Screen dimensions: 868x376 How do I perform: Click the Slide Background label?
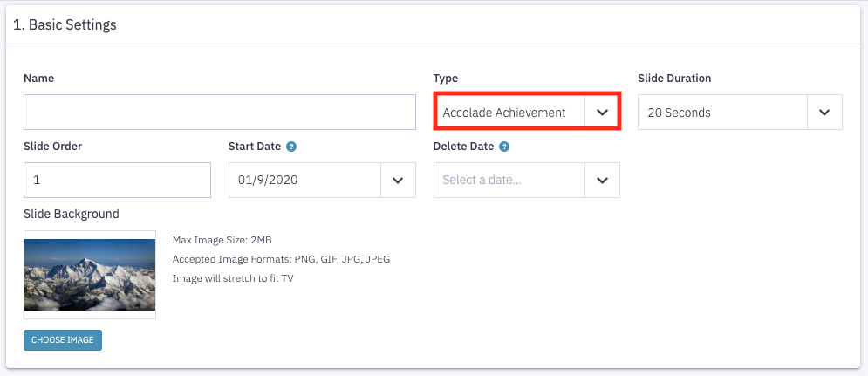pos(72,214)
